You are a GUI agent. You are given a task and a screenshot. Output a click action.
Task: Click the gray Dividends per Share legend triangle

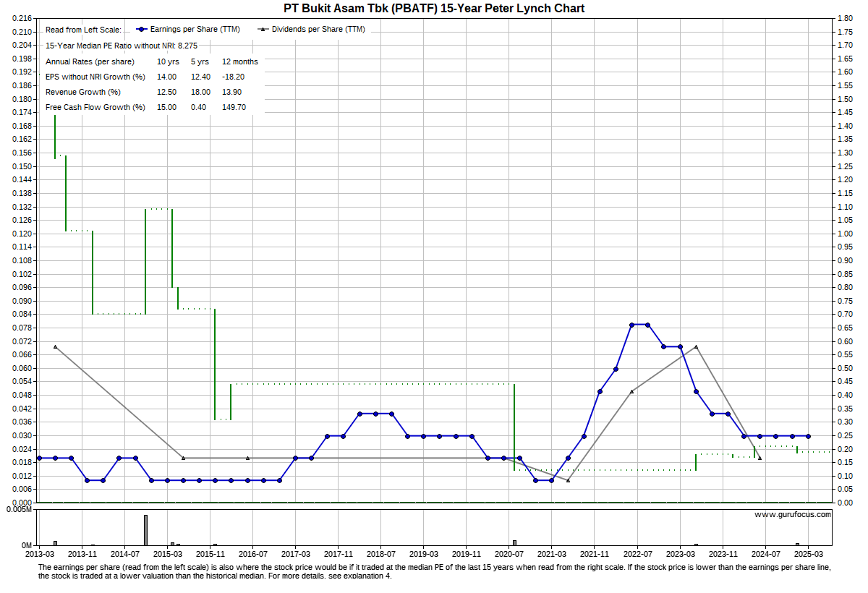263,30
